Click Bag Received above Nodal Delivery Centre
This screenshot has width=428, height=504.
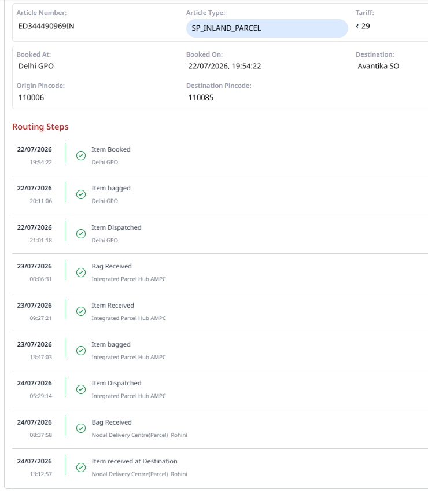pyautogui.click(x=112, y=422)
